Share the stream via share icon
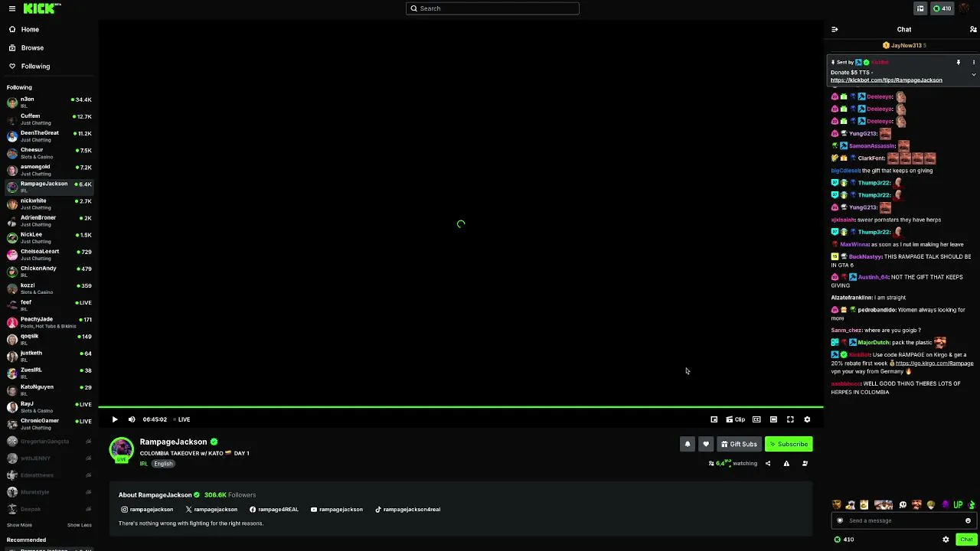 768,463
